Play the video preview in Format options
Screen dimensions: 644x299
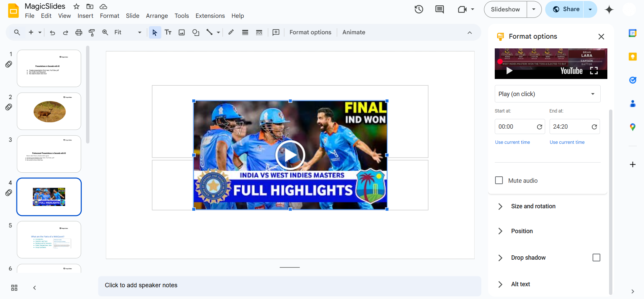(x=509, y=71)
